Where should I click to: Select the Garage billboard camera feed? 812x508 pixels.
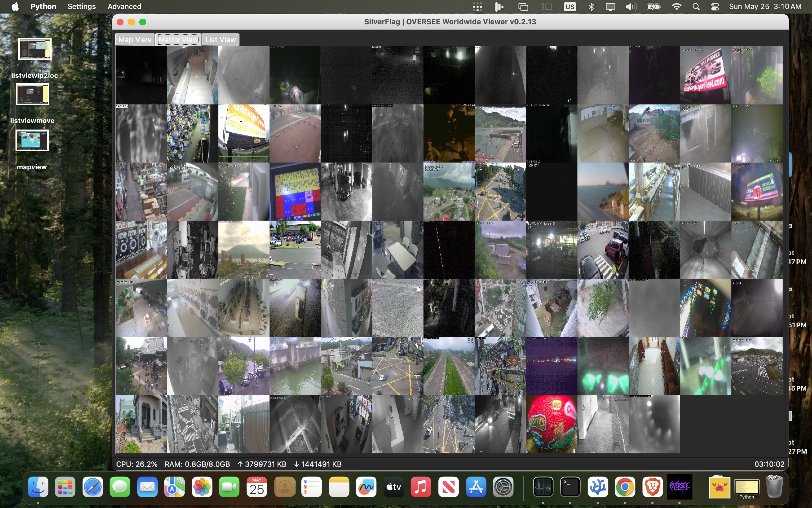[244, 133]
